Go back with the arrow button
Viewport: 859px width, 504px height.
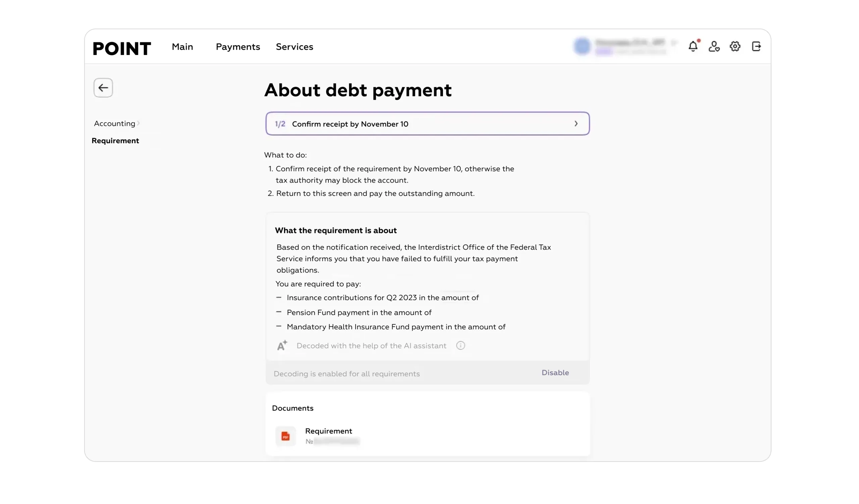tap(103, 88)
